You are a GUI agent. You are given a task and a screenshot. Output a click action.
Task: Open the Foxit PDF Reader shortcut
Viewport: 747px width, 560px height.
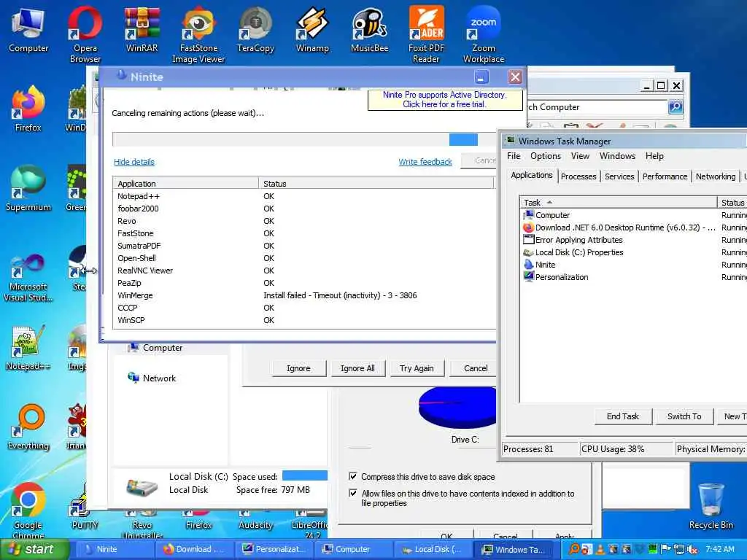tap(426, 34)
